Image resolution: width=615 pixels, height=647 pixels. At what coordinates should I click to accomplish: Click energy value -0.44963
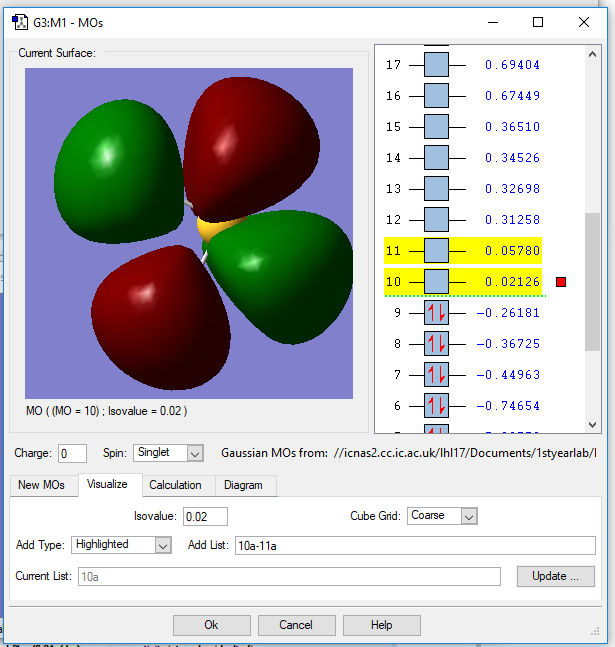pos(508,375)
